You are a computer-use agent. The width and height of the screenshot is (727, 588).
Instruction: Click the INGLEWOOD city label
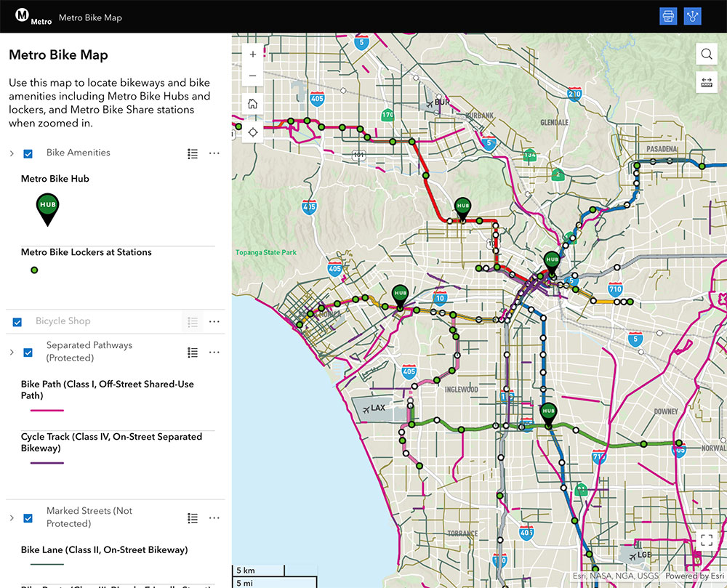(x=462, y=390)
